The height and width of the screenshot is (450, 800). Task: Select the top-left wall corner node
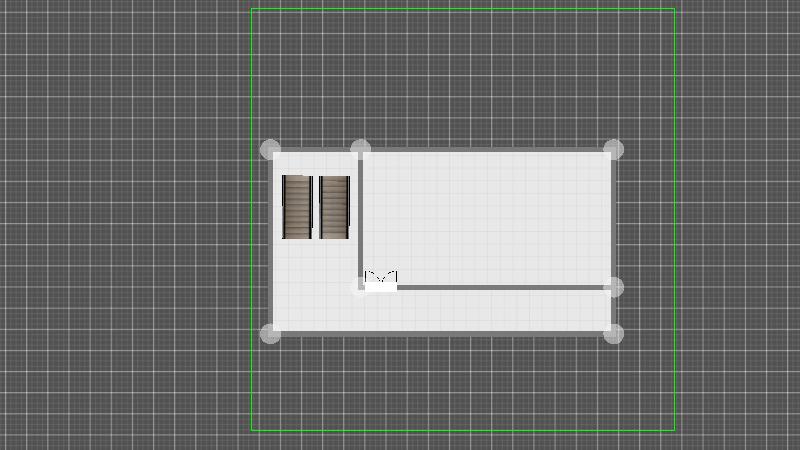(x=270, y=150)
